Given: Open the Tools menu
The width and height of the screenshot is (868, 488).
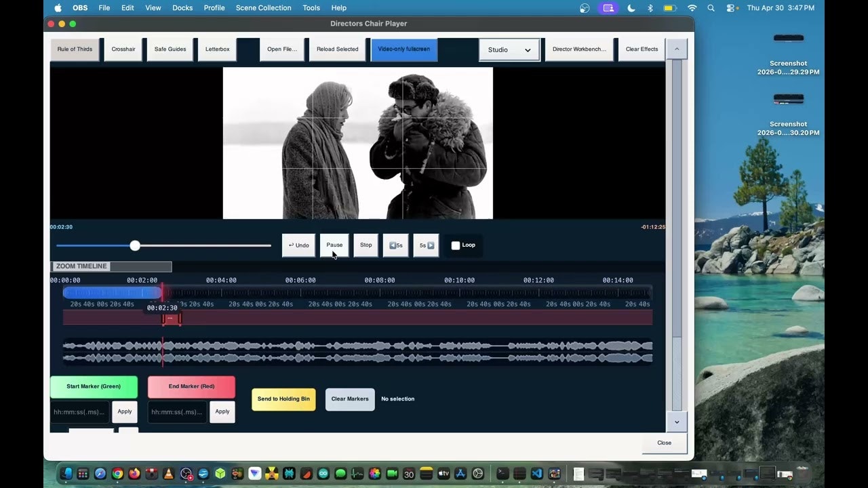Looking at the screenshot, I should (311, 8).
